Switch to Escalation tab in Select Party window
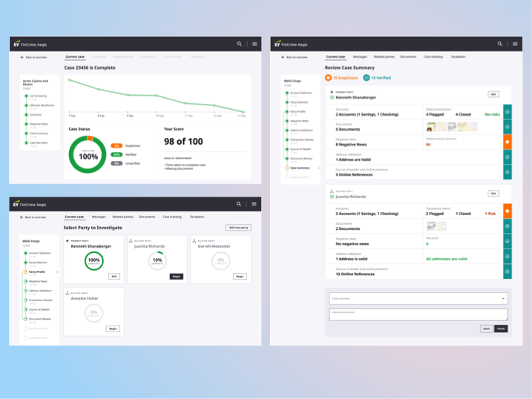Viewport: 532px width, 399px height. (x=197, y=217)
